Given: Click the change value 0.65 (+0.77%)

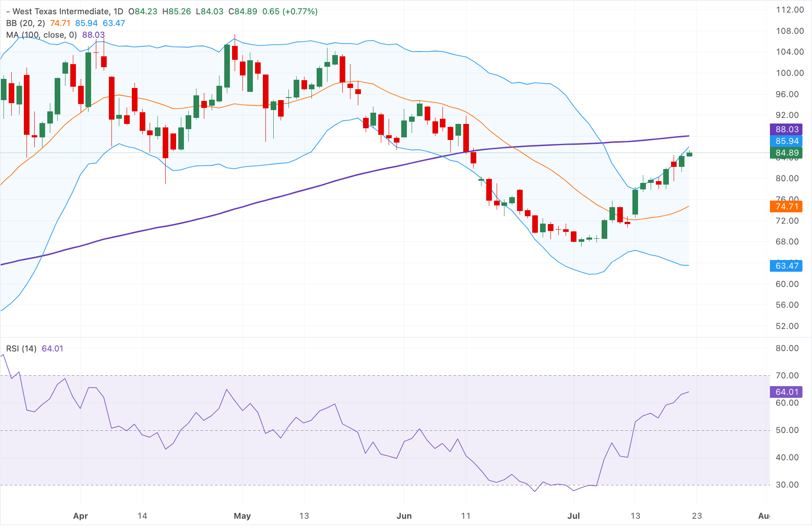Looking at the screenshot, I should tap(290, 12).
